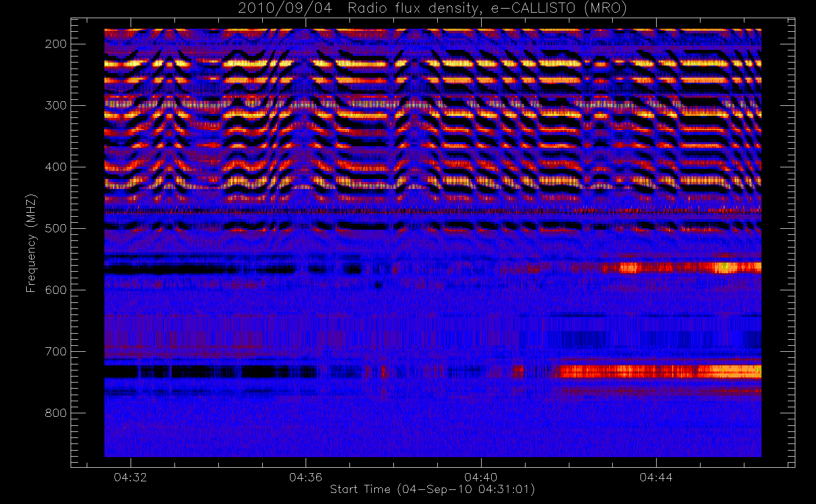This screenshot has height=504, width=816.
Task: Click the 'Start Time (04-Sep-10 04:31:01)' label
Action: click(432, 489)
